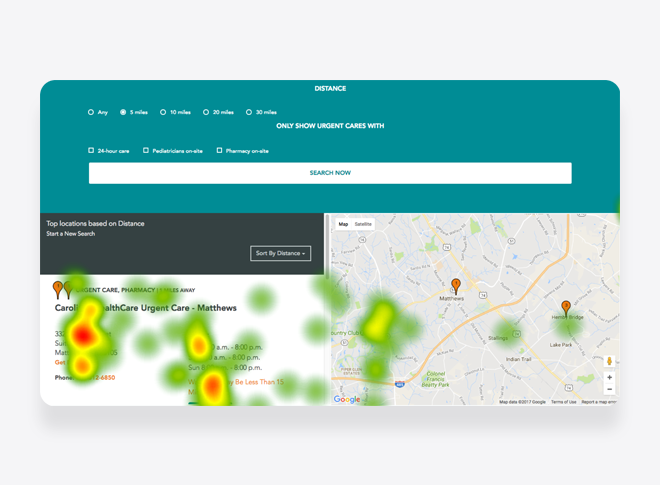Select the 5 miles radio option
The height and width of the screenshot is (485, 660).
[x=123, y=112]
